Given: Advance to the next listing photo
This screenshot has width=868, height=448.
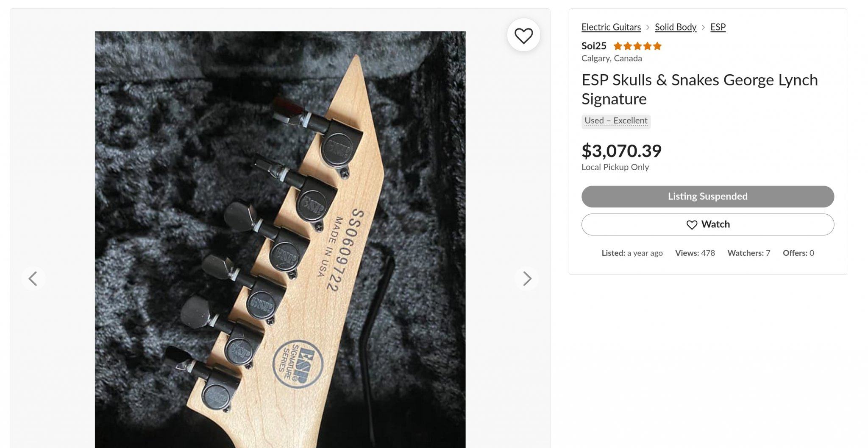Looking at the screenshot, I should [x=527, y=278].
